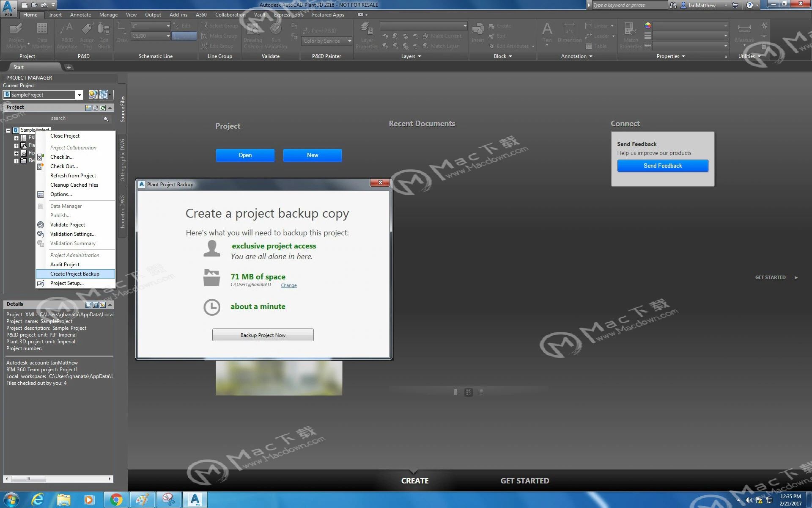Click the color wheel in Properties panel

click(647, 26)
